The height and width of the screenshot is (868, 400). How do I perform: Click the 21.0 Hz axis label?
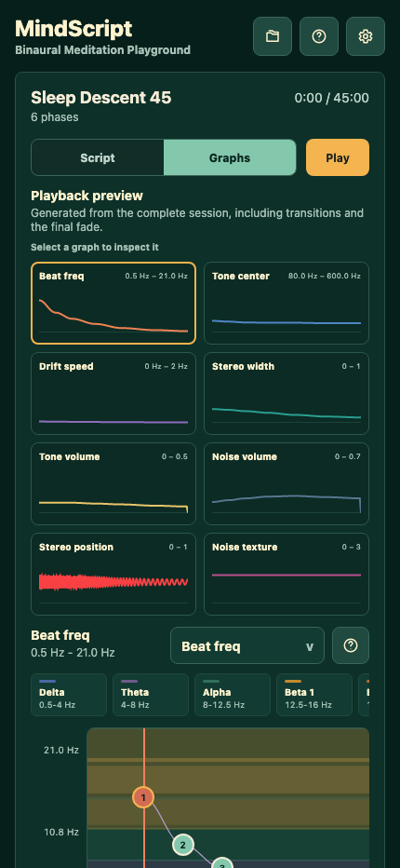coord(61,750)
